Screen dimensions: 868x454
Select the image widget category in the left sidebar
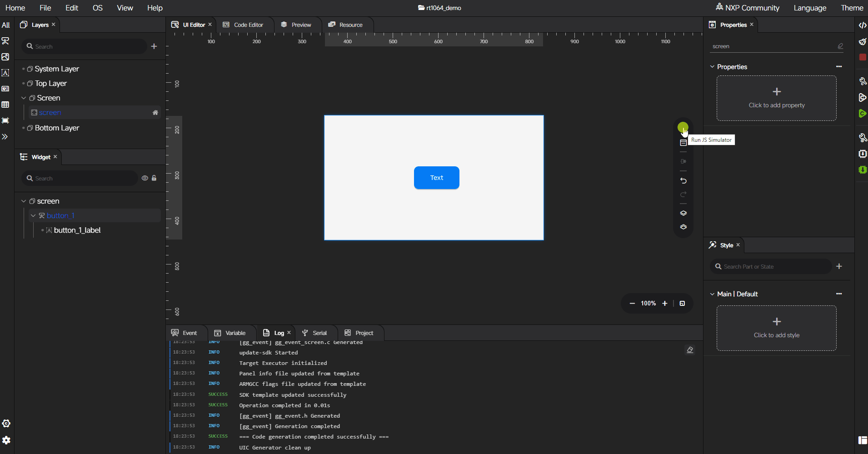point(5,57)
